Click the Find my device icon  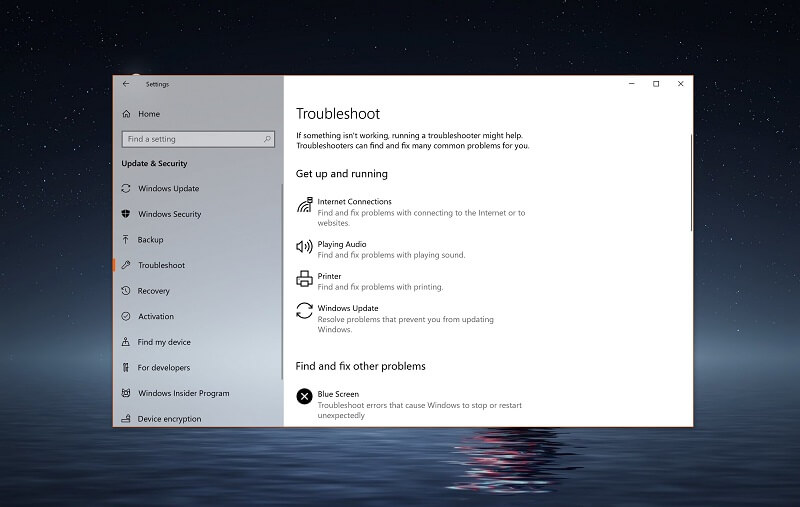point(126,342)
